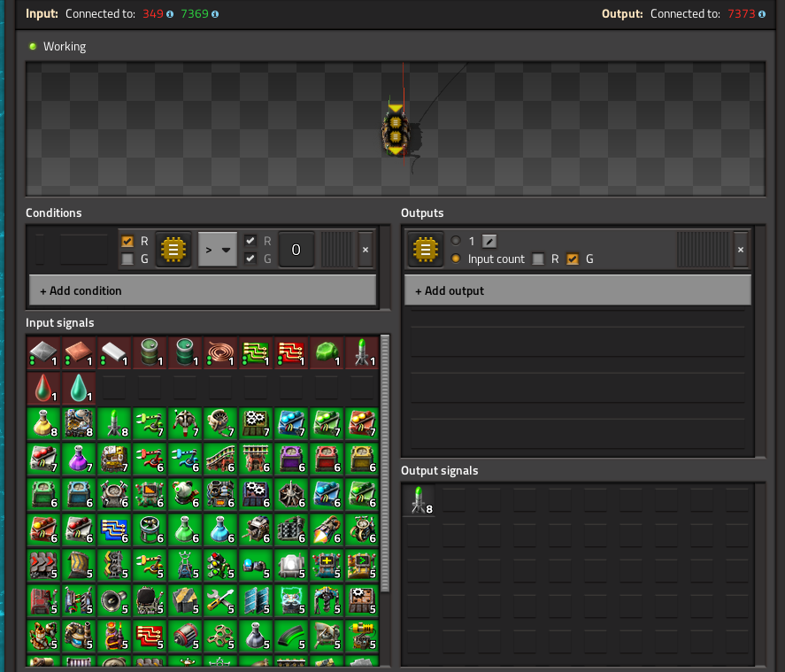785x672 pixels.
Task: Change the condition's first signal slot
Action: click(173, 249)
